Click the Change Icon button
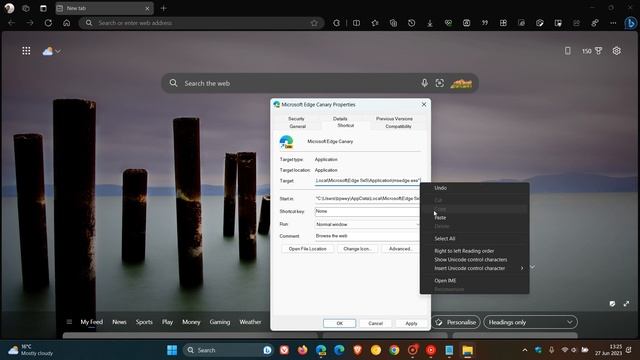 (x=357, y=249)
